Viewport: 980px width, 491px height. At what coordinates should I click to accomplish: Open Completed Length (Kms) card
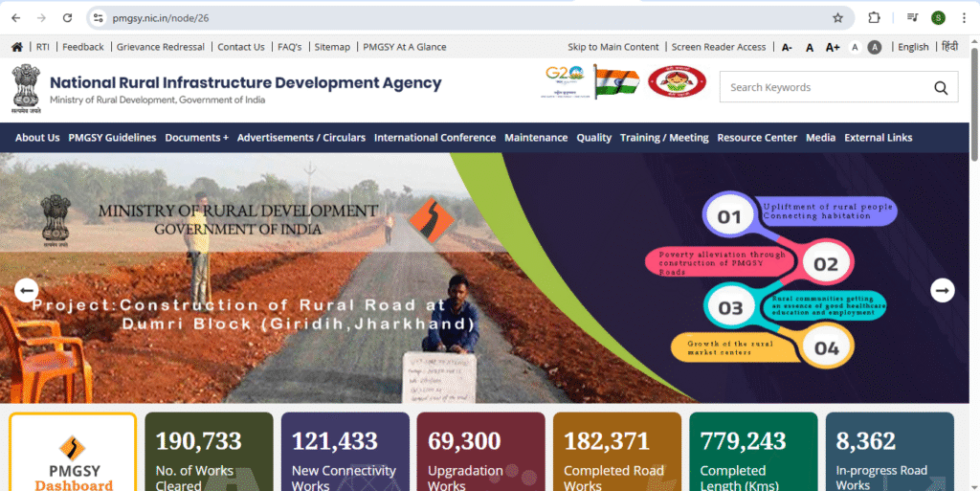(x=753, y=452)
